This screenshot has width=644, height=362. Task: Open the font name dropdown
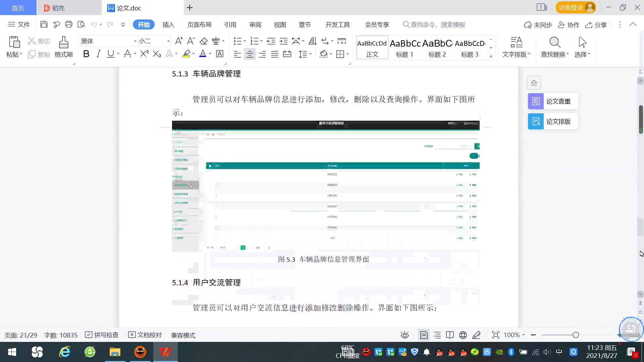pos(135,41)
